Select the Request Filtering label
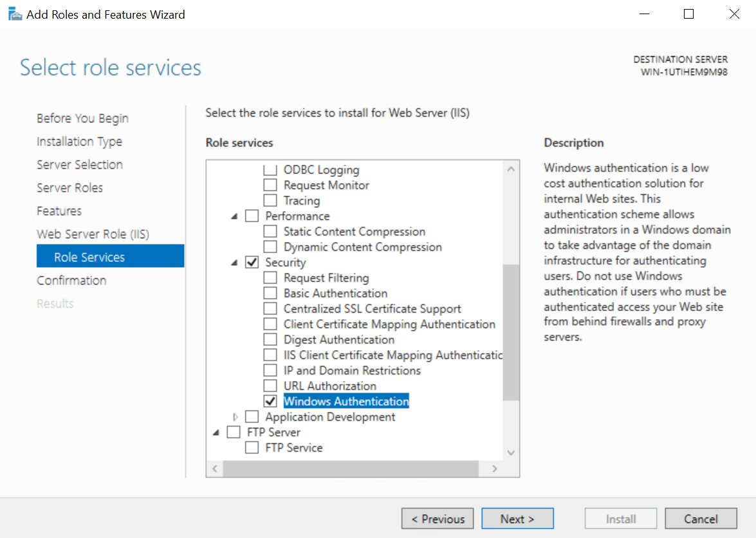 [326, 277]
